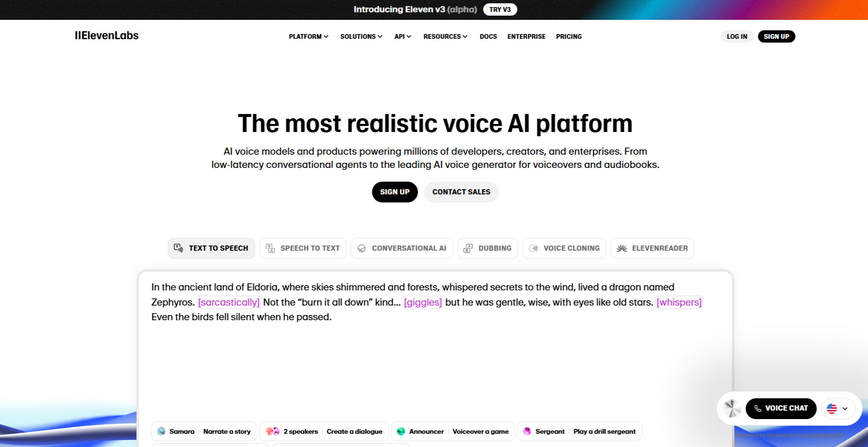Open the ENTERPRISE page

pos(526,36)
